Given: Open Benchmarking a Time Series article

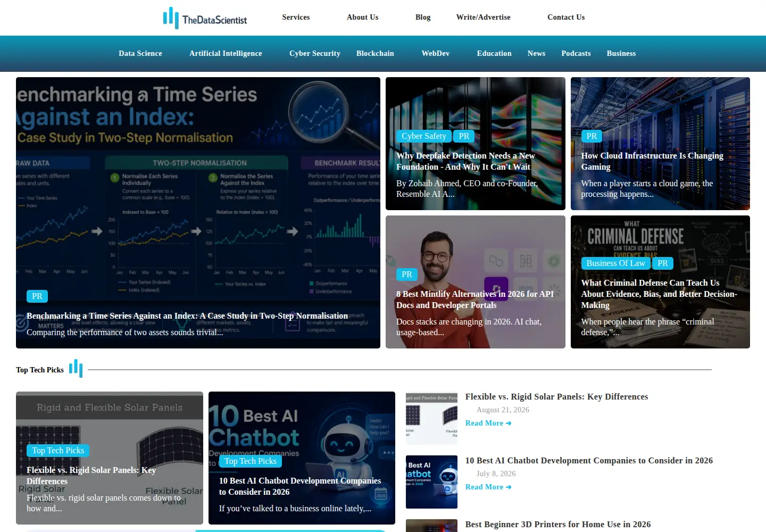Looking at the screenshot, I should click(187, 316).
